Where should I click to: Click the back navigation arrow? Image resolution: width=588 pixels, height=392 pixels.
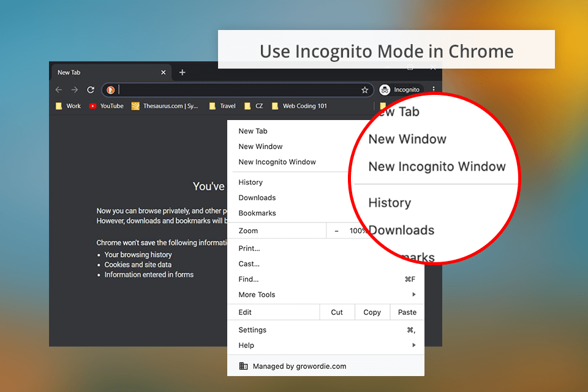click(x=59, y=89)
